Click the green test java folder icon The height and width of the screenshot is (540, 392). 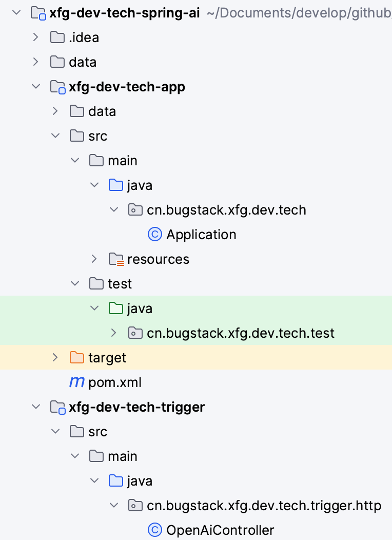pos(116,308)
